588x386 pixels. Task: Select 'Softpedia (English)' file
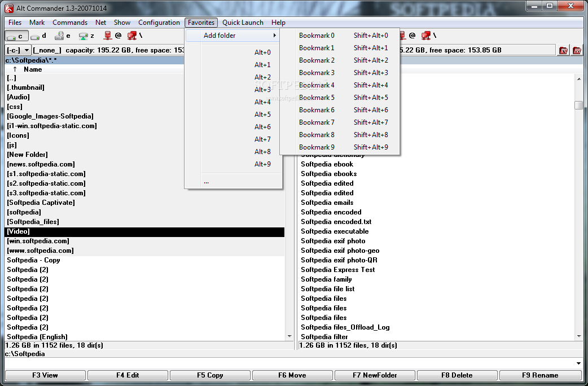(x=37, y=337)
